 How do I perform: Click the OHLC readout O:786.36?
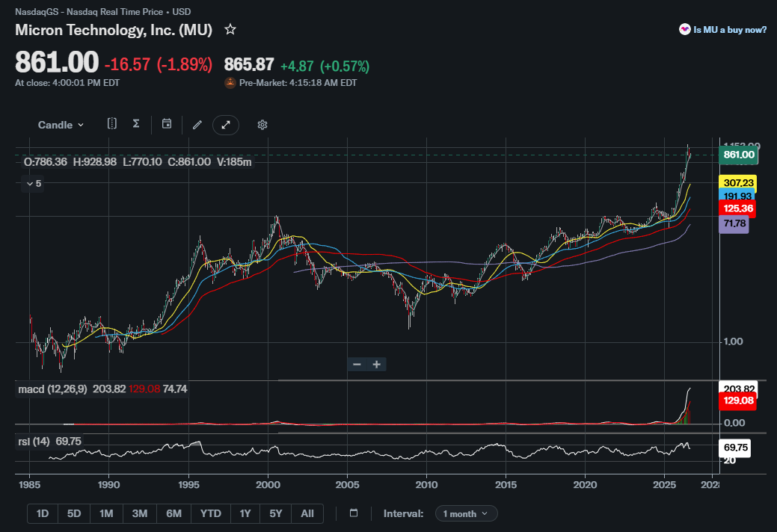click(45, 162)
